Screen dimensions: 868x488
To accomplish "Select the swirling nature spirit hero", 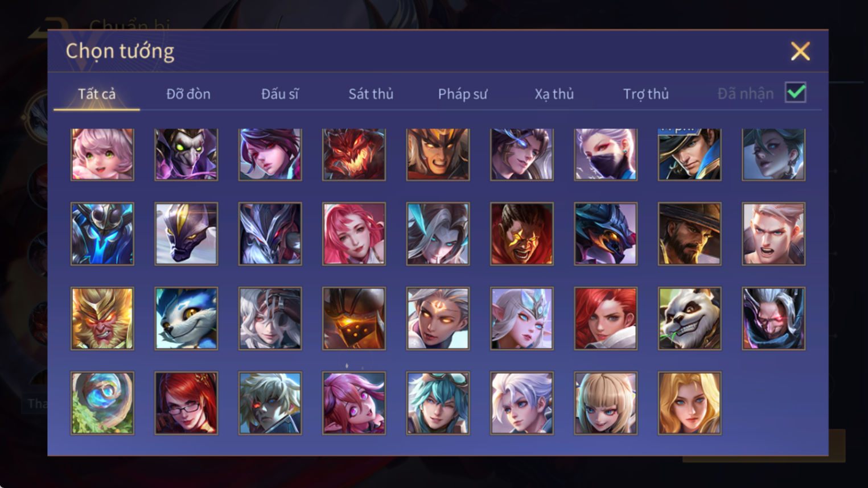I will [x=102, y=403].
